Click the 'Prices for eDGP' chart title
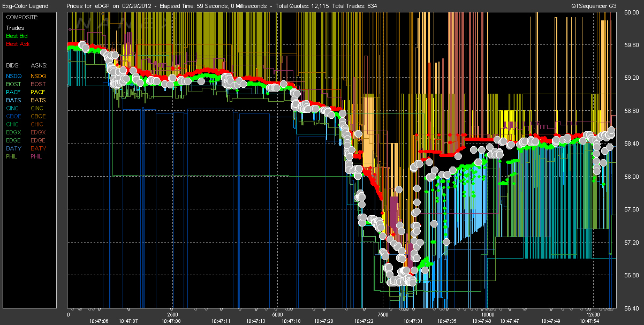644x325 pixels. [88, 6]
